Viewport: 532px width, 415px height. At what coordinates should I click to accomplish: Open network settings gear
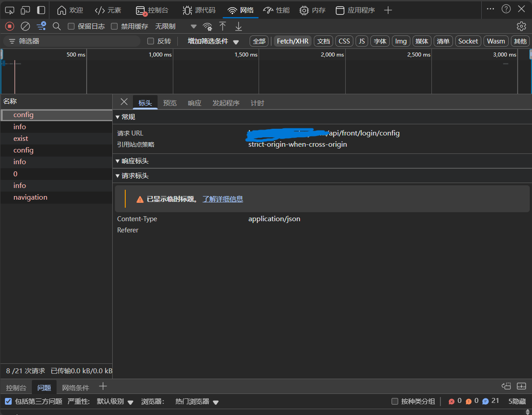point(521,26)
